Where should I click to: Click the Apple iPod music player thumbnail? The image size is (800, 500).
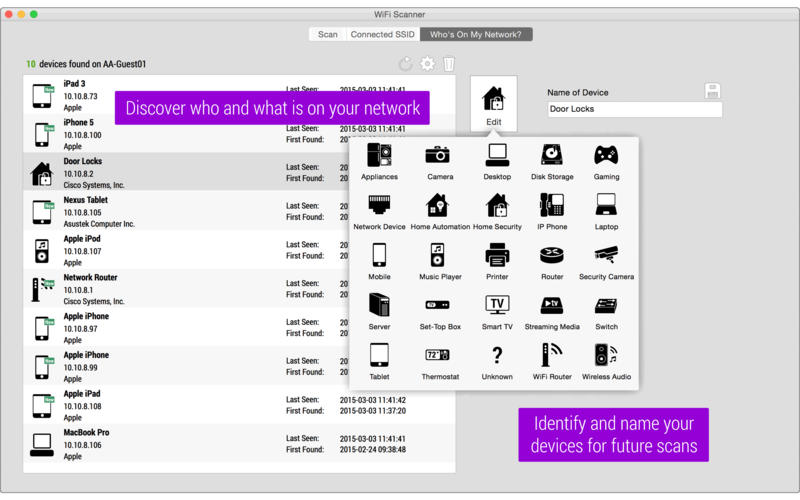(42, 251)
